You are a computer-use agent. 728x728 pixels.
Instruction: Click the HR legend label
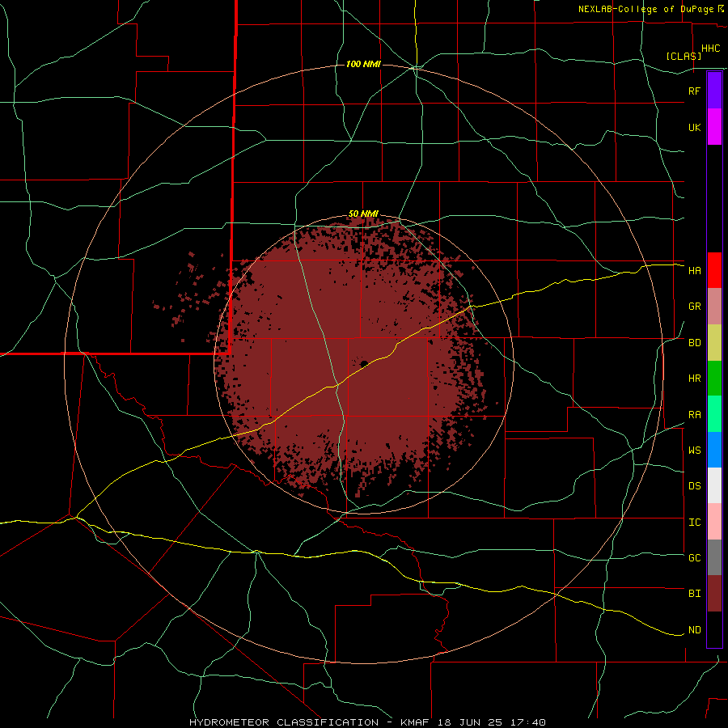[694, 379]
